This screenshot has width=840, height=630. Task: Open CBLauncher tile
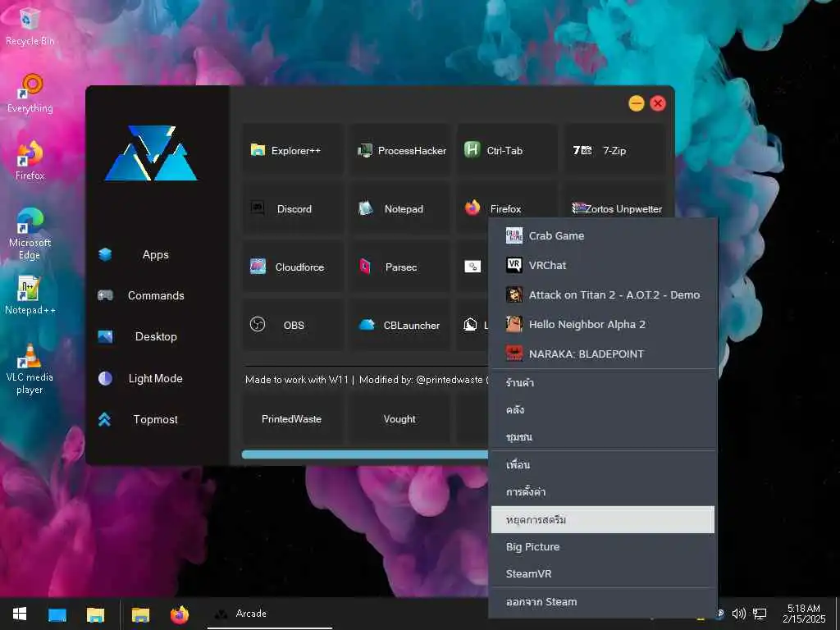click(400, 325)
